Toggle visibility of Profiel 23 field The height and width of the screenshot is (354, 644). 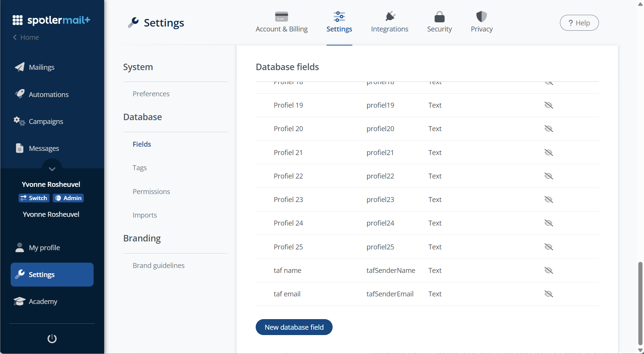point(549,199)
